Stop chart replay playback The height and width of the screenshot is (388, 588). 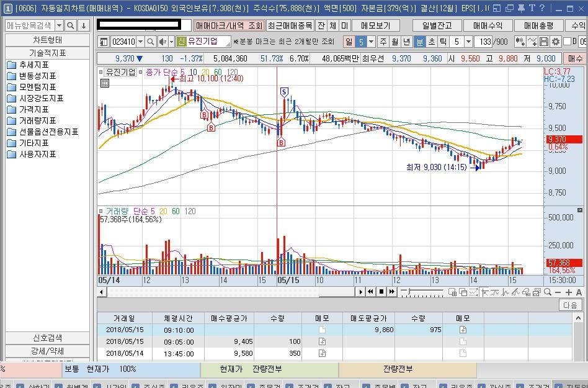(381, 292)
